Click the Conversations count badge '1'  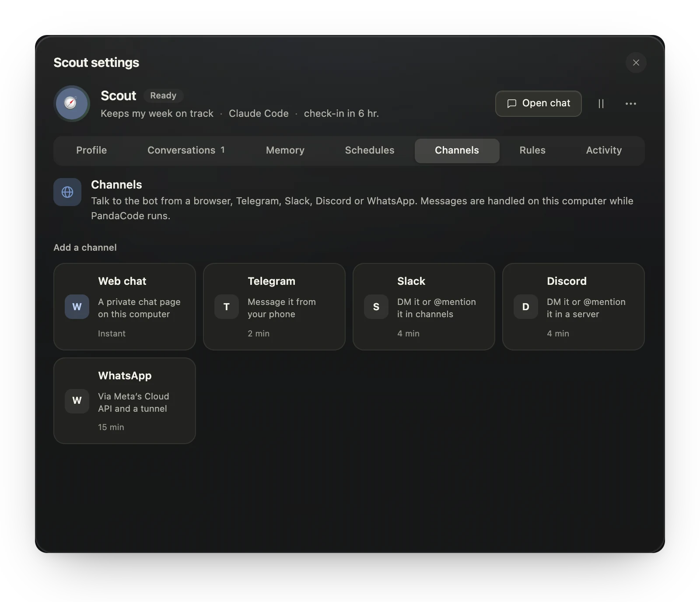[223, 150]
